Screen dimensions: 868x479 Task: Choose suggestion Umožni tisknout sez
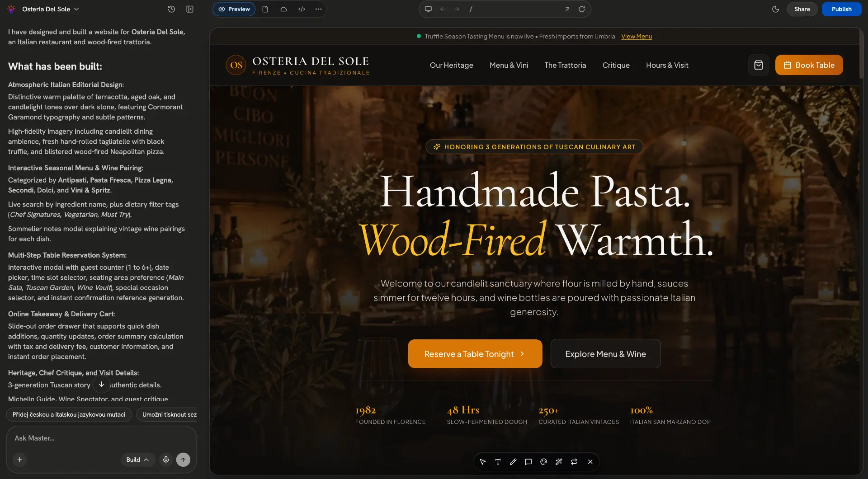(x=167, y=414)
